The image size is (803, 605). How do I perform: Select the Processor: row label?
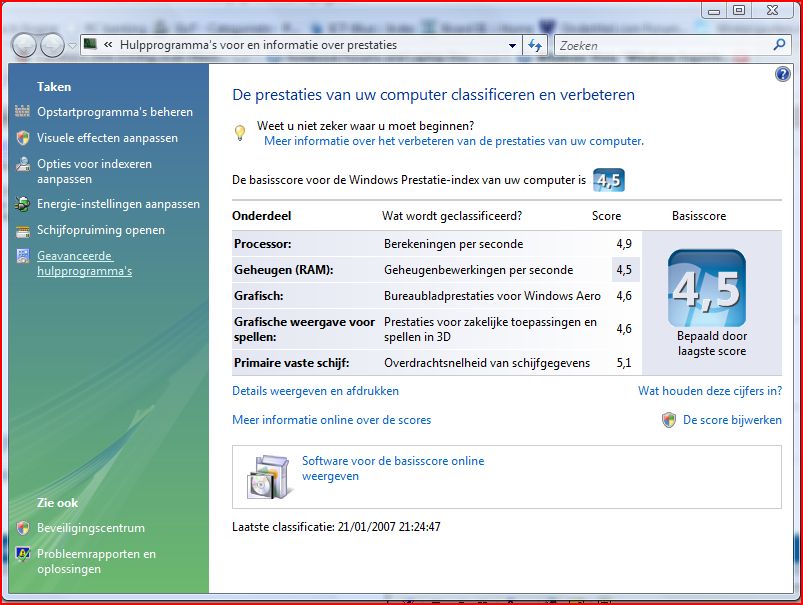[263, 244]
